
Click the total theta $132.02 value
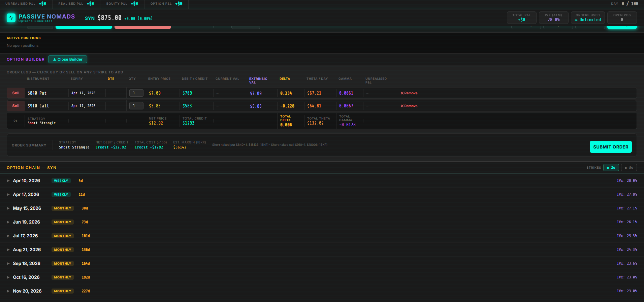315,123
